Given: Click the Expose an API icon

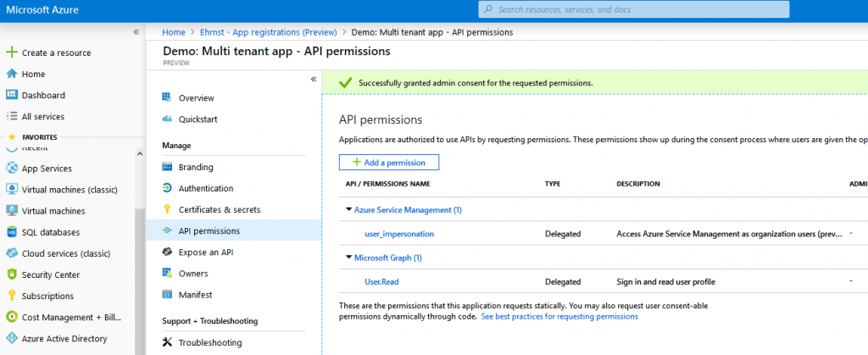Looking at the screenshot, I should [167, 252].
